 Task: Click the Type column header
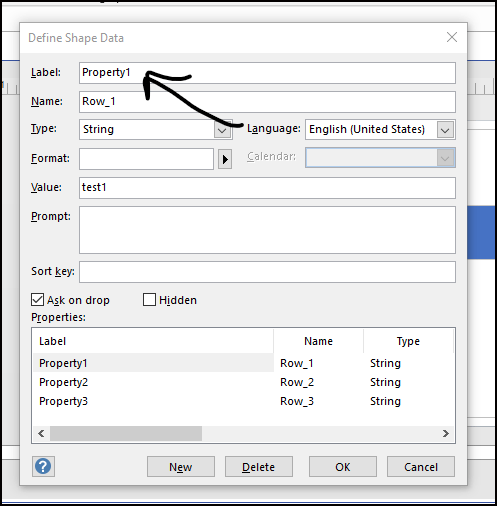tap(408, 341)
